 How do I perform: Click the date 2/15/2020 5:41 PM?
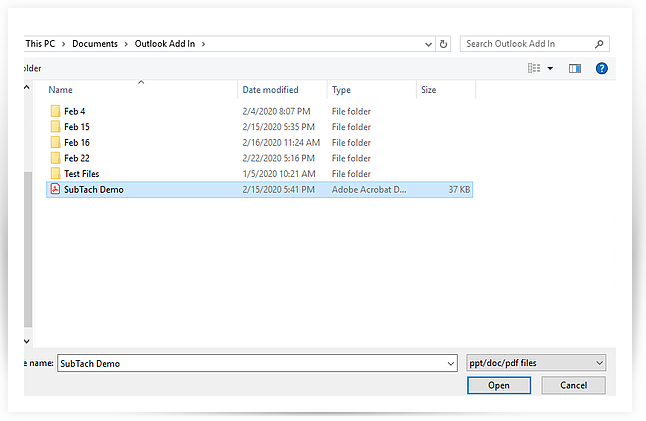coord(279,189)
